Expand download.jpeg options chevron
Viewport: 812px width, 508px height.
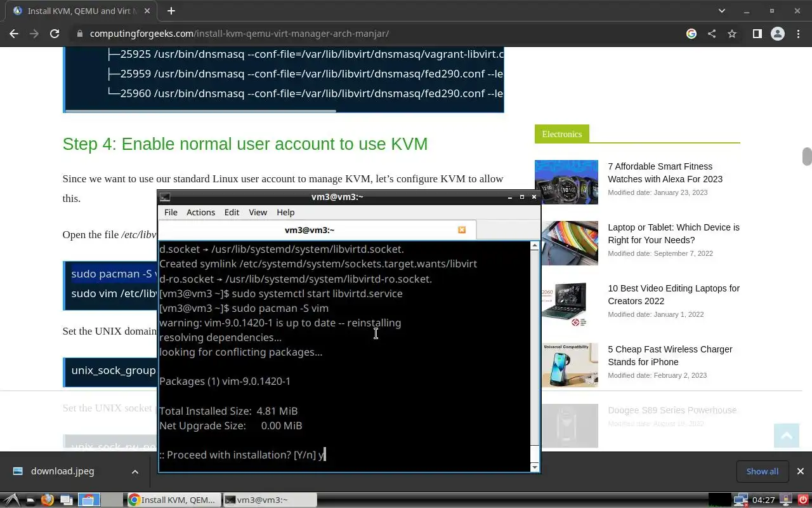pyautogui.click(x=134, y=471)
